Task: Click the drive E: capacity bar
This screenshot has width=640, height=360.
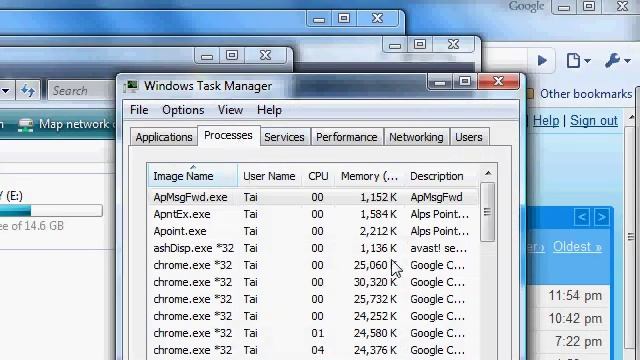Action: pos(51,211)
